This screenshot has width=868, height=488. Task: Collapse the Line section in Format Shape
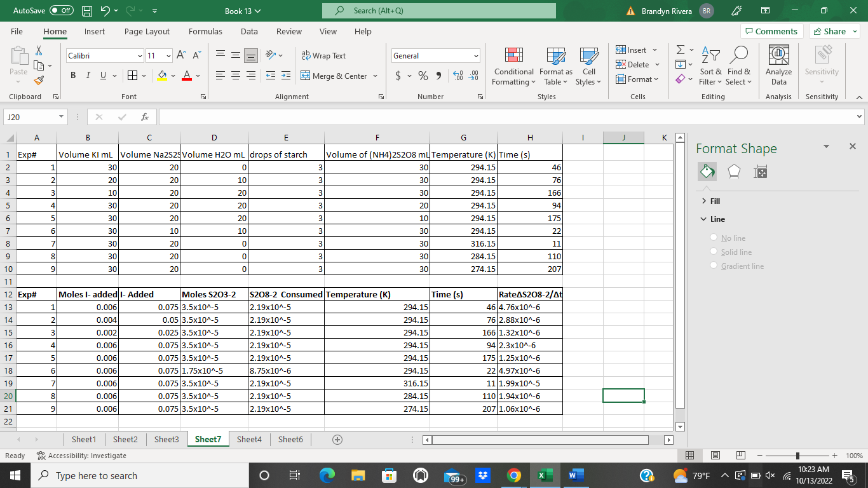tap(703, 219)
